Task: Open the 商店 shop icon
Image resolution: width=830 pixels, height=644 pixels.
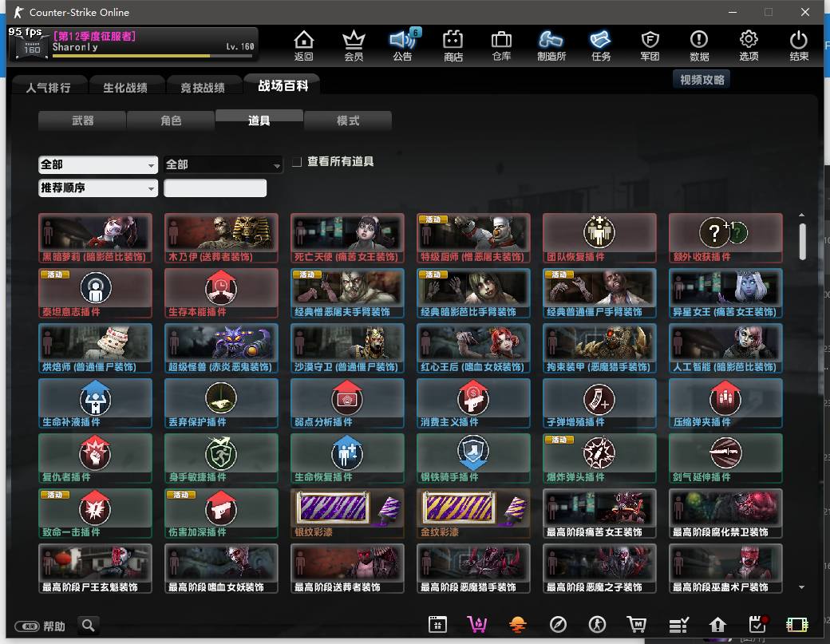Action: click(x=453, y=45)
